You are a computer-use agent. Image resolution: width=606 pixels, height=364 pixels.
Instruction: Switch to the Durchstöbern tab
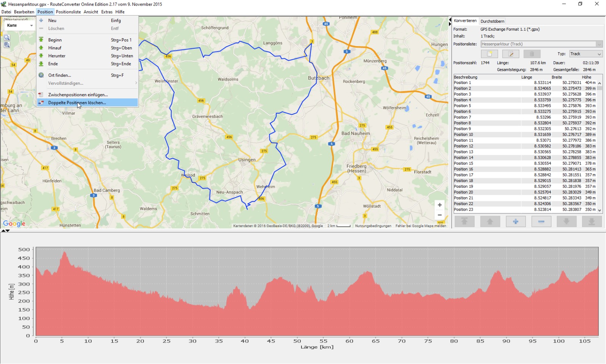pos(492,21)
